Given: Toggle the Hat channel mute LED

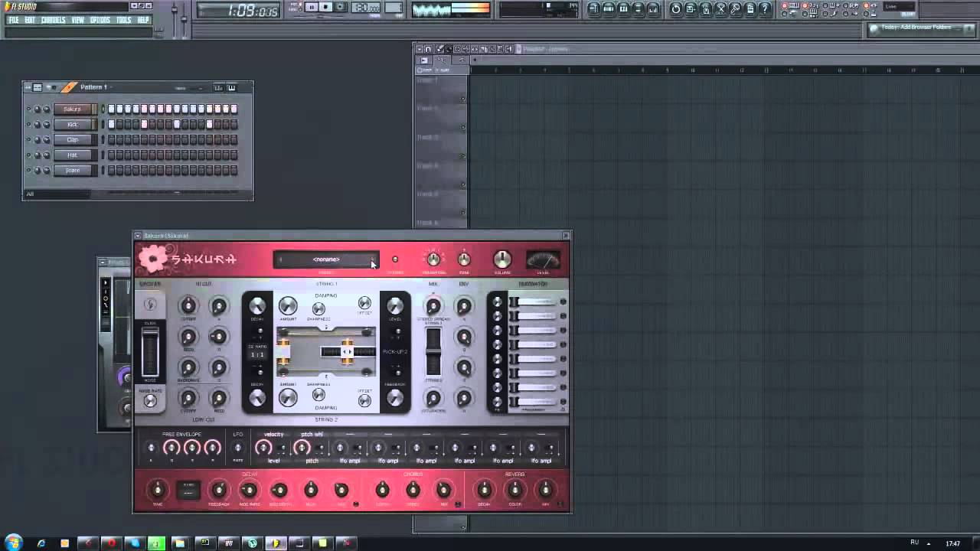Looking at the screenshot, I should [28, 155].
